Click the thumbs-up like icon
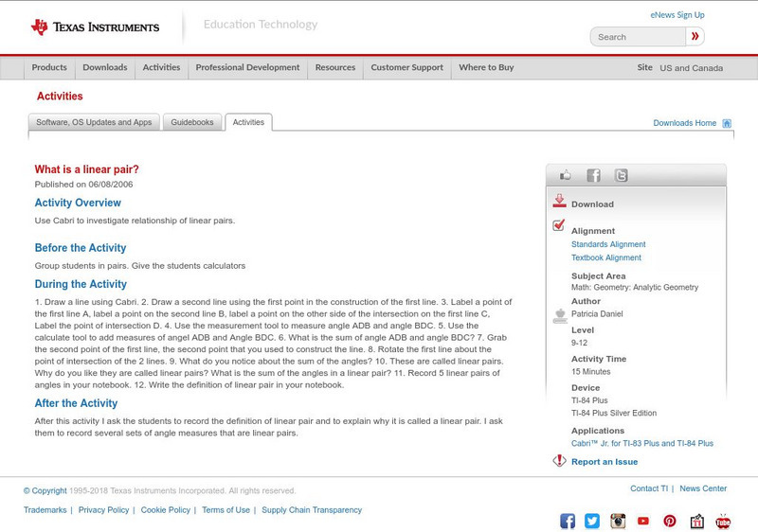Screen dimensions: 758x532 pyautogui.click(x=565, y=175)
